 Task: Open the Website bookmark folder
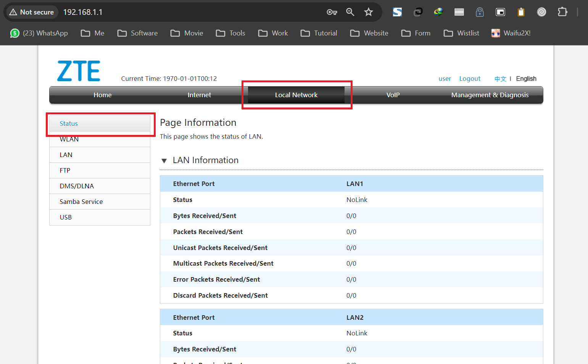point(369,33)
